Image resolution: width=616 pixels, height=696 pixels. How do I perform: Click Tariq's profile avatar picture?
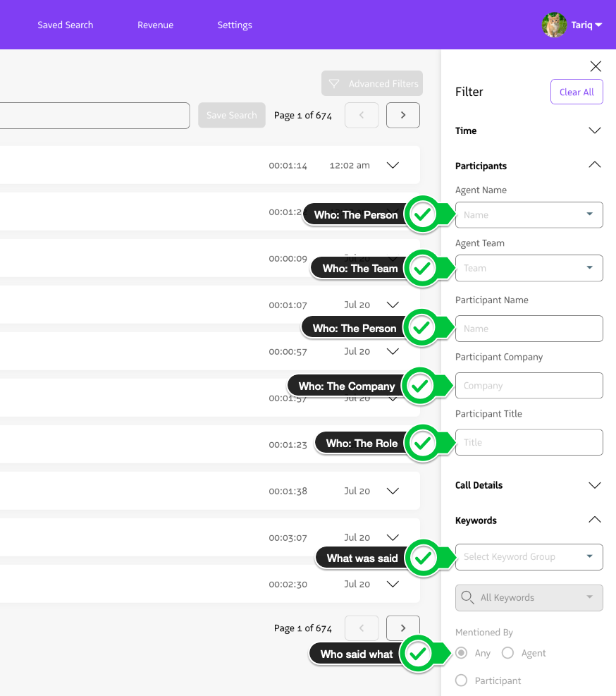point(555,25)
